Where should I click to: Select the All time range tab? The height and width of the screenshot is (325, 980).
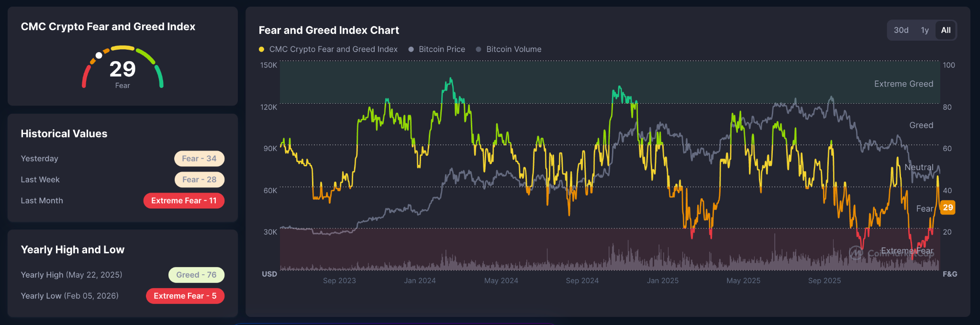(x=946, y=30)
